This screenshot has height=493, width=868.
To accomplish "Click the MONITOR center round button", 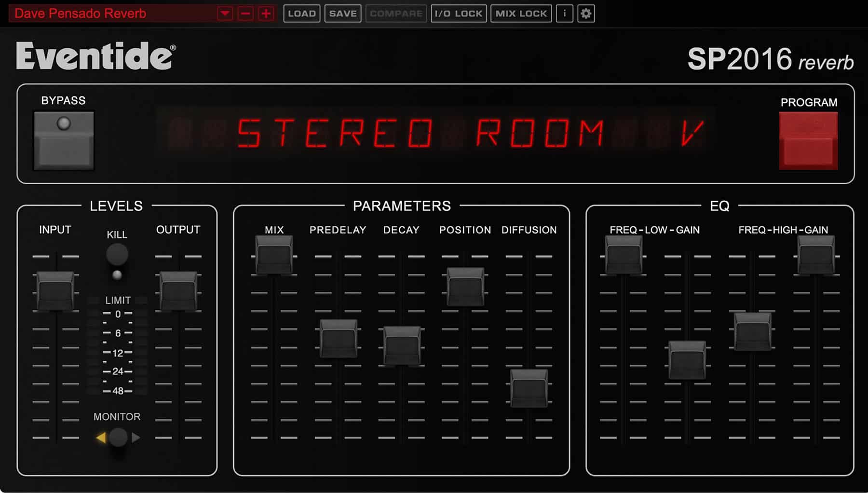I will click(118, 438).
